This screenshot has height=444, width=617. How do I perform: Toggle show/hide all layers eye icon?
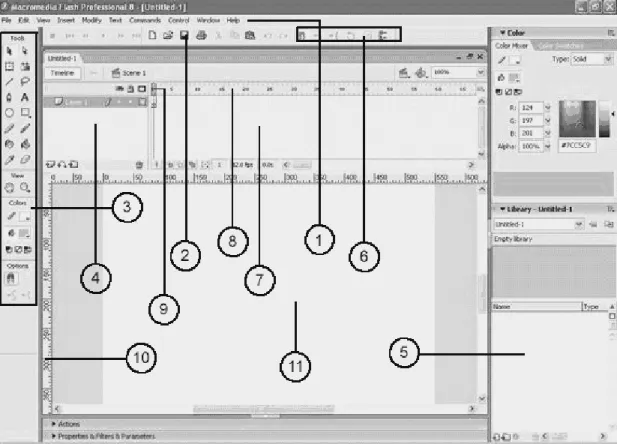click(x=119, y=89)
